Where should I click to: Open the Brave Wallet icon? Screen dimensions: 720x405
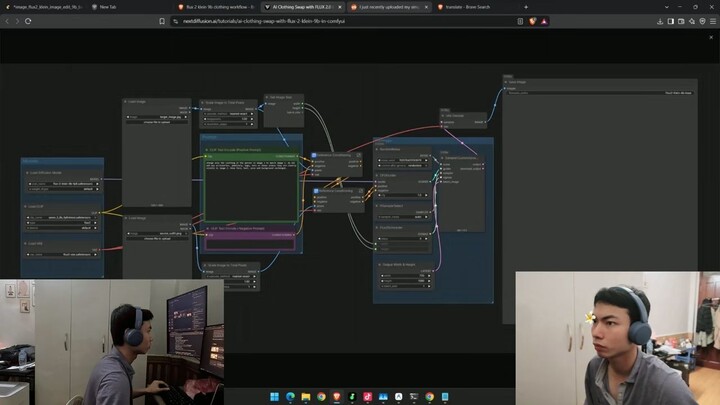click(x=681, y=21)
